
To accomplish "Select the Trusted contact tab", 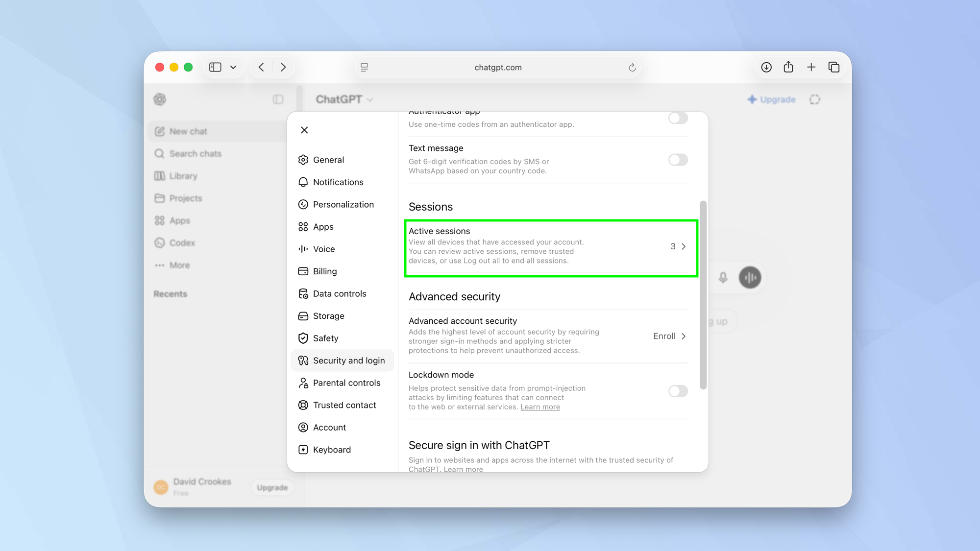I will pos(342,405).
